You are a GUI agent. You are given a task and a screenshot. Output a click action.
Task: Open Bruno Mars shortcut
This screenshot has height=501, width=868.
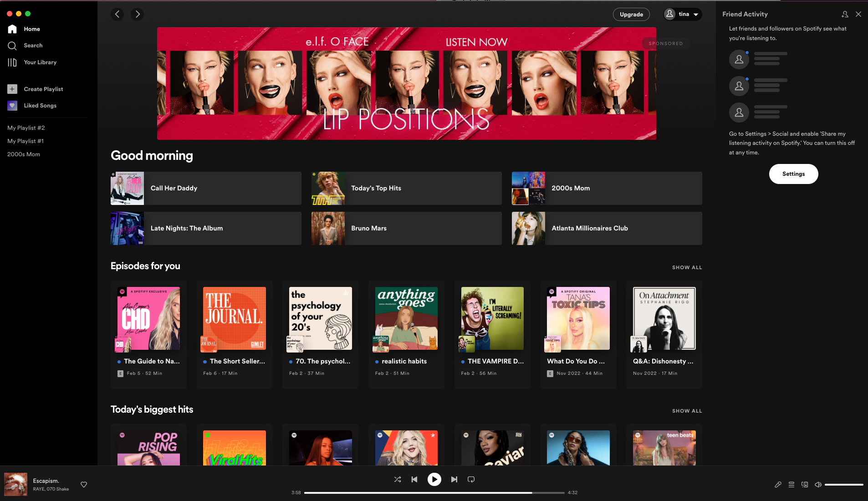tap(406, 228)
